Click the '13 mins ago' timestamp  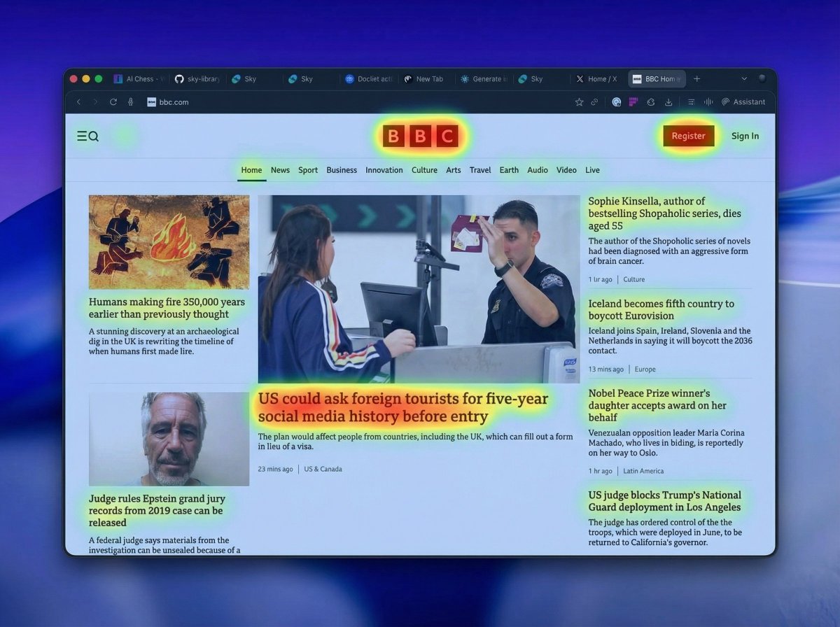(x=606, y=369)
